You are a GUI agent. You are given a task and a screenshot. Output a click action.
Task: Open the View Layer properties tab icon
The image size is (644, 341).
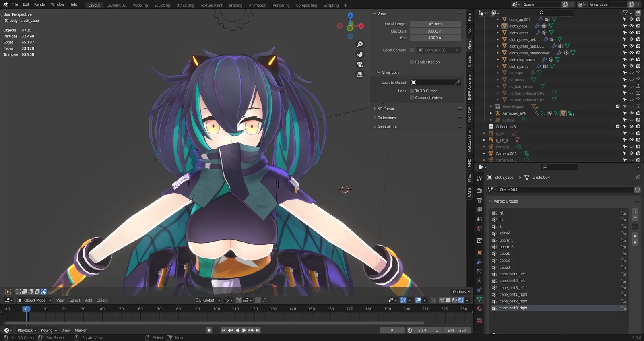click(479, 210)
